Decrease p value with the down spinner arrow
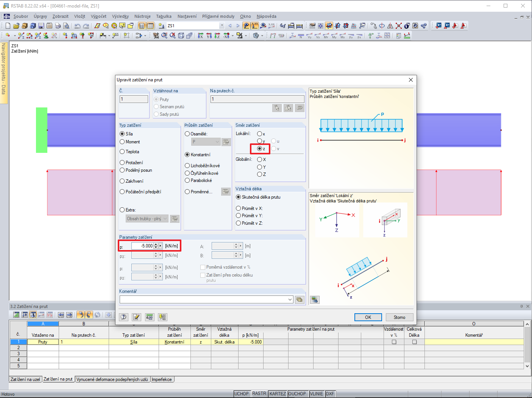The height and width of the screenshot is (398, 532). tap(156, 247)
